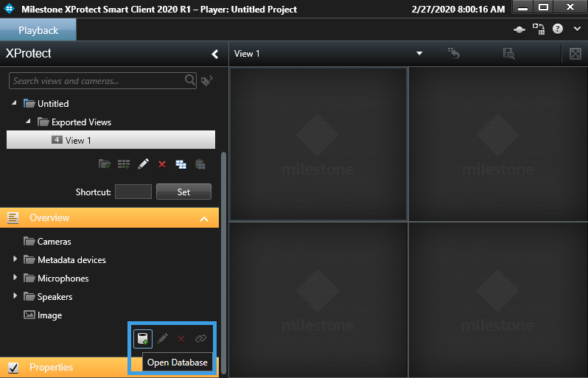The width and height of the screenshot is (588, 378).
Task: Expand the Speakers folder
Action: click(x=15, y=296)
